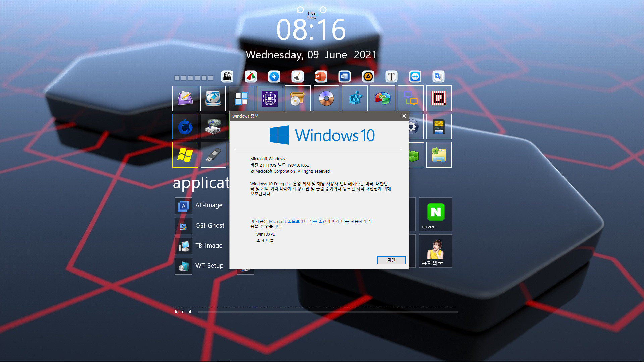This screenshot has width=644, height=362.
Task: Launch the red-green bandwidth meter icon
Action: pos(251,77)
